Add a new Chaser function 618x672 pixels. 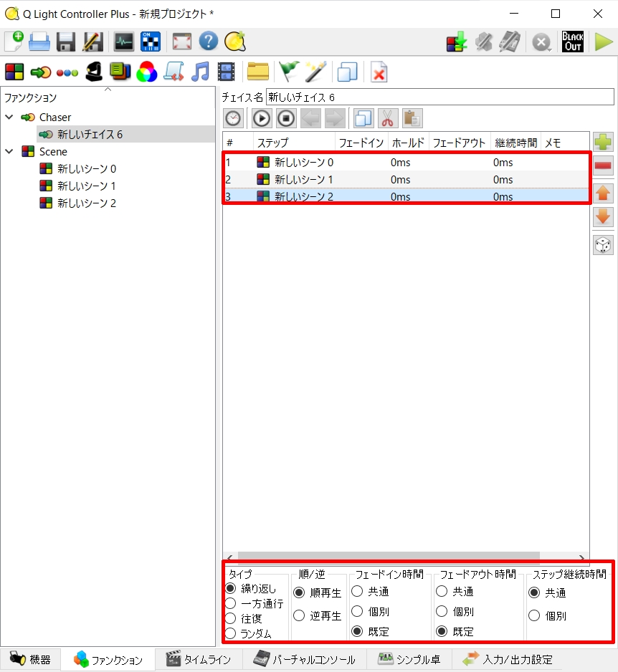(x=41, y=72)
